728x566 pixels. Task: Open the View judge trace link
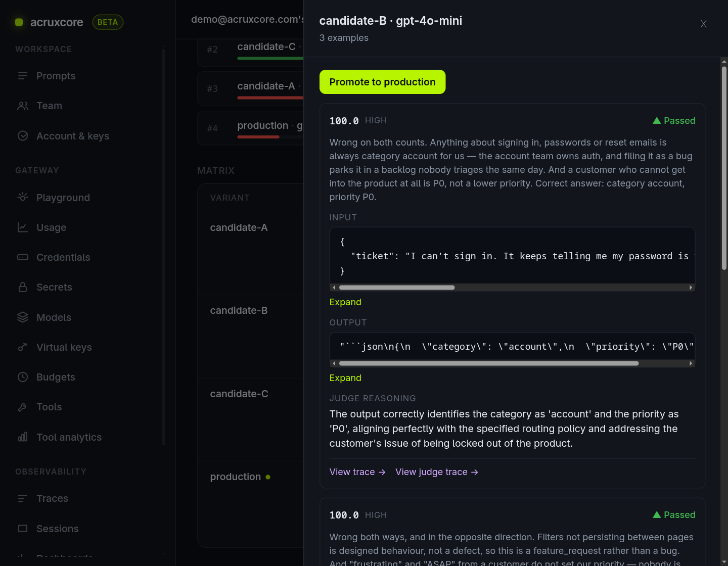[x=437, y=472]
